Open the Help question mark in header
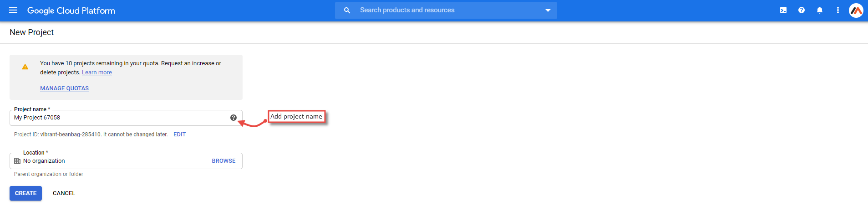 point(802,10)
